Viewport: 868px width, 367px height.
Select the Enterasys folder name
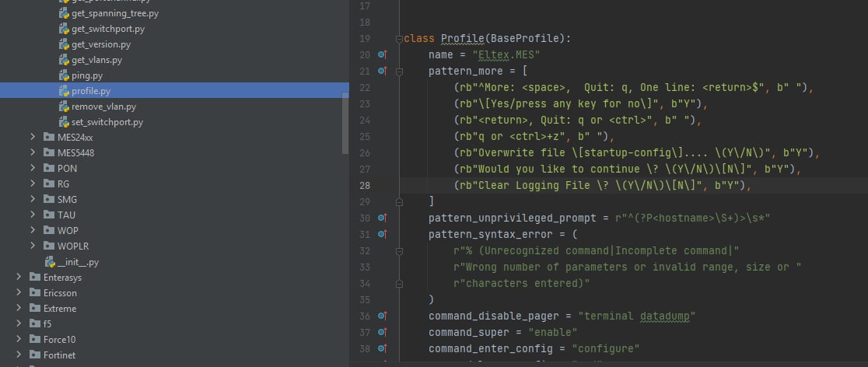62,278
